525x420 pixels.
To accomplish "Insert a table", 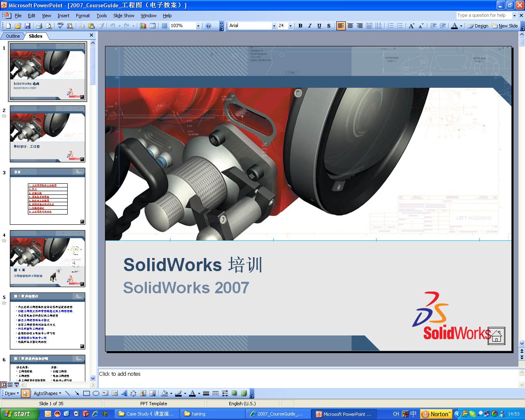I will pyautogui.click(x=153, y=26).
